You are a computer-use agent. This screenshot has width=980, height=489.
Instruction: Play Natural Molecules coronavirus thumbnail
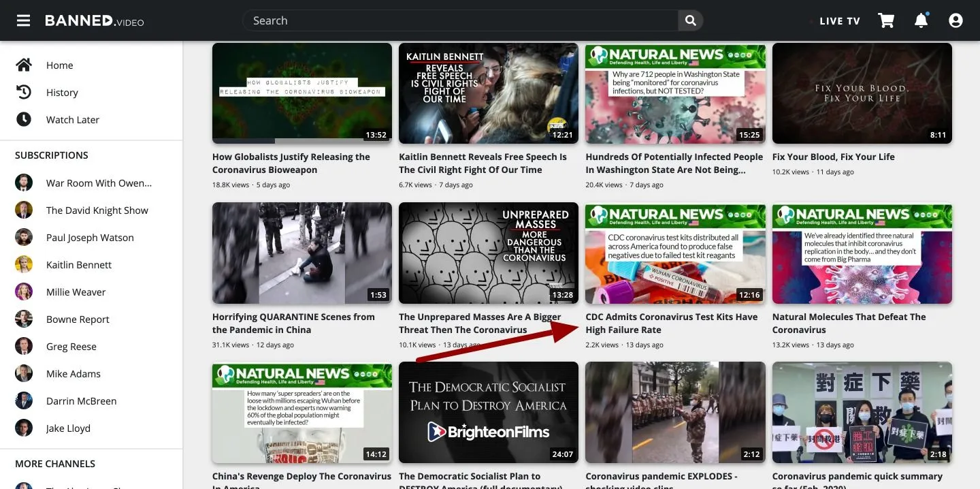pos(862,253)
